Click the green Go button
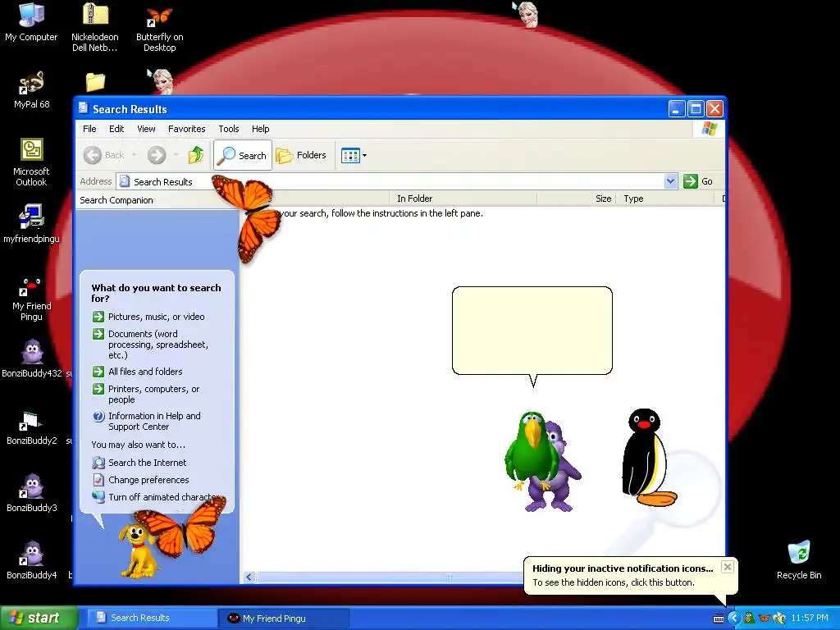The height and width of the screenshot is (630, 840). (x=698, y=181)
